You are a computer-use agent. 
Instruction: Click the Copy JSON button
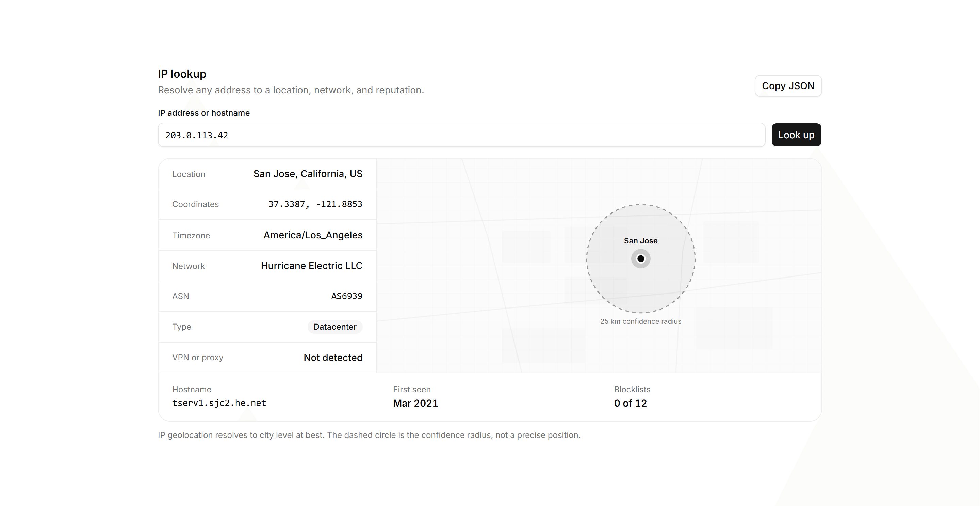pos(788,86)
